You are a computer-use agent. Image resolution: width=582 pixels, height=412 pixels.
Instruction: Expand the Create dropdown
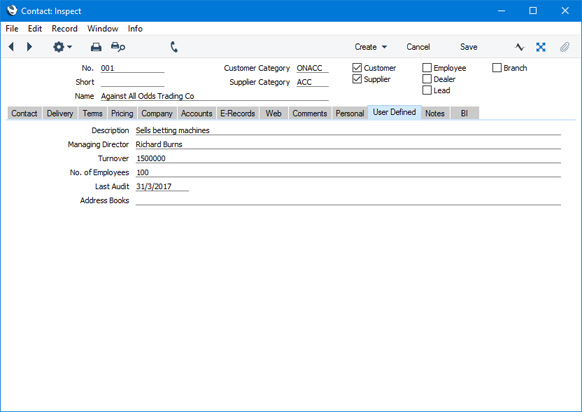(x=370, y=47)
